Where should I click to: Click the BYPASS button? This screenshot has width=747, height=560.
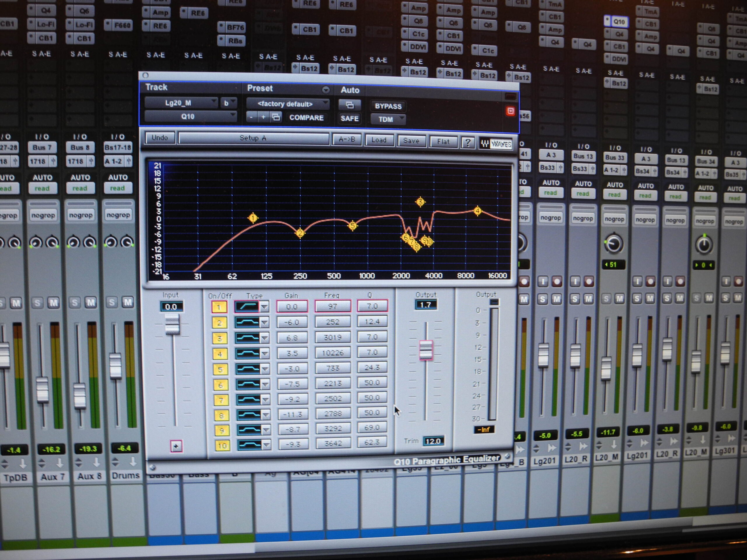coord(388,106)
